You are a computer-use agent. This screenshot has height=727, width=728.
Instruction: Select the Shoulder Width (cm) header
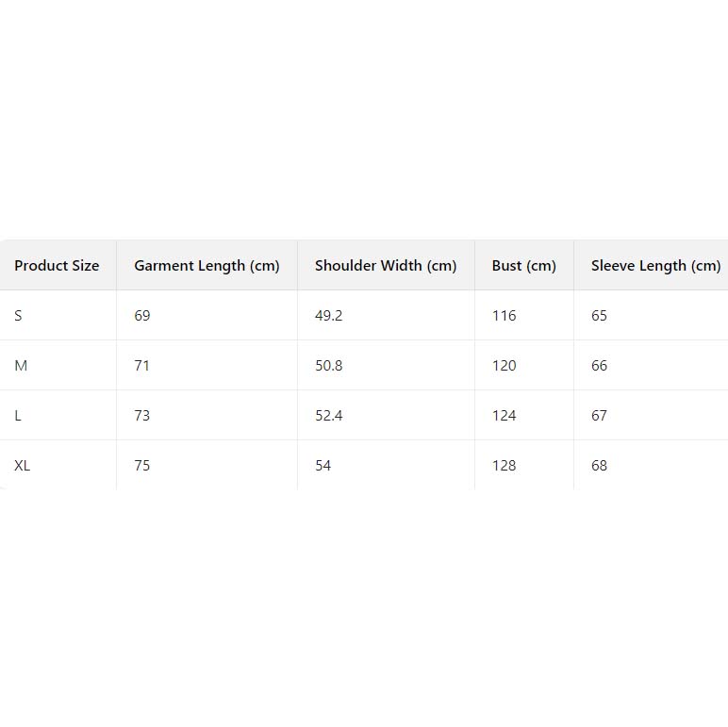386,266
